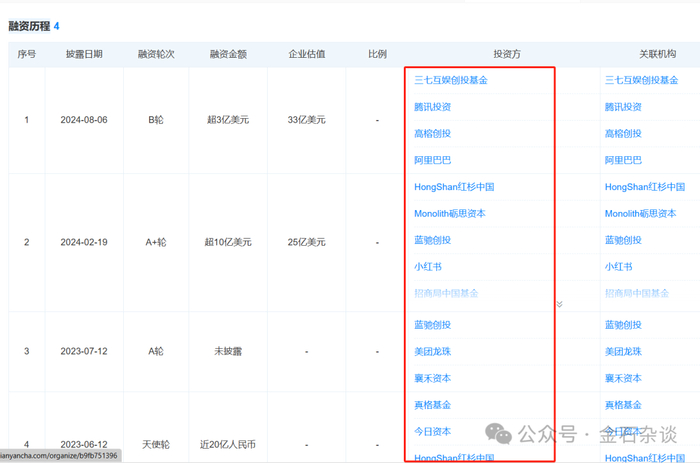Select the 未披露 amount cell
This screenshot has height=463, width=700.
coord(228,351)
